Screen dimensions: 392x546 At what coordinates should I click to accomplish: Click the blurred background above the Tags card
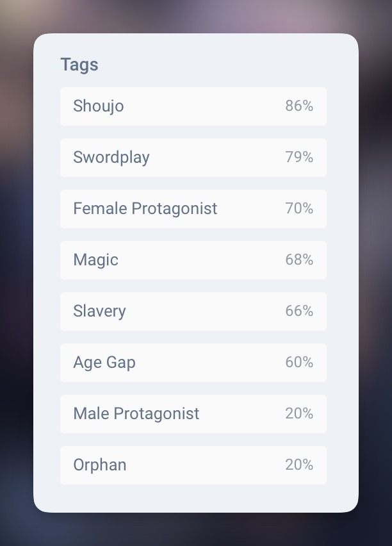[x=196, y=17]
